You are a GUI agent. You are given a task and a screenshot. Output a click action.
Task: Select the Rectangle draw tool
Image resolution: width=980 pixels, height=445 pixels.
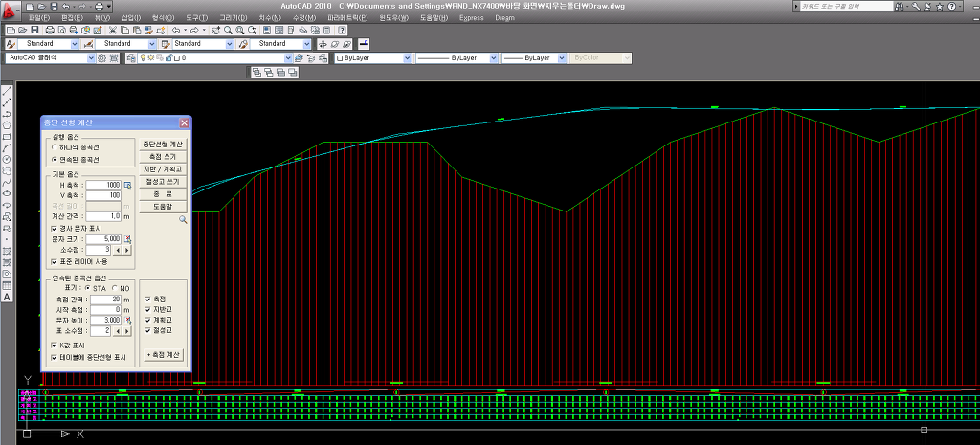coord(7,137)
